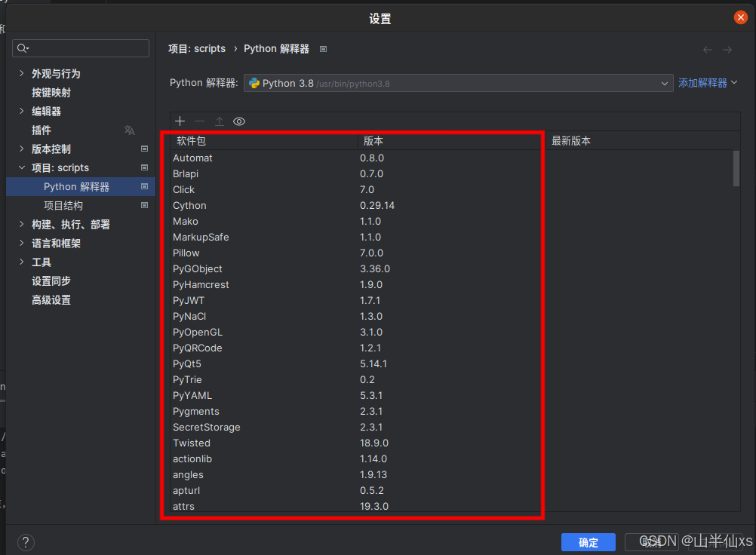Click the forward navigation arrow
Viewport: 756px width, 555px height.
(727, 50)
